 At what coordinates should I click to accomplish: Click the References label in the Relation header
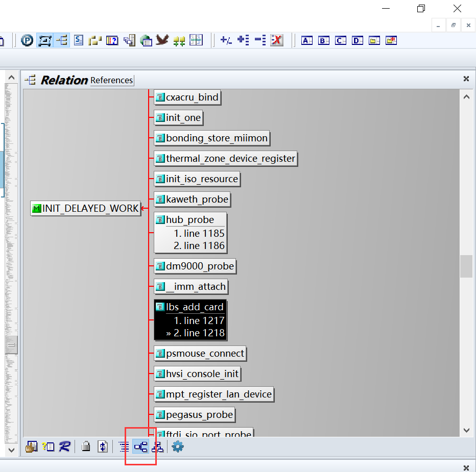[x=111, y=80]
